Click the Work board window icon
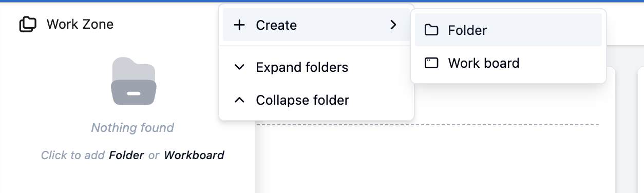The image size is (644, 193). 431,63
